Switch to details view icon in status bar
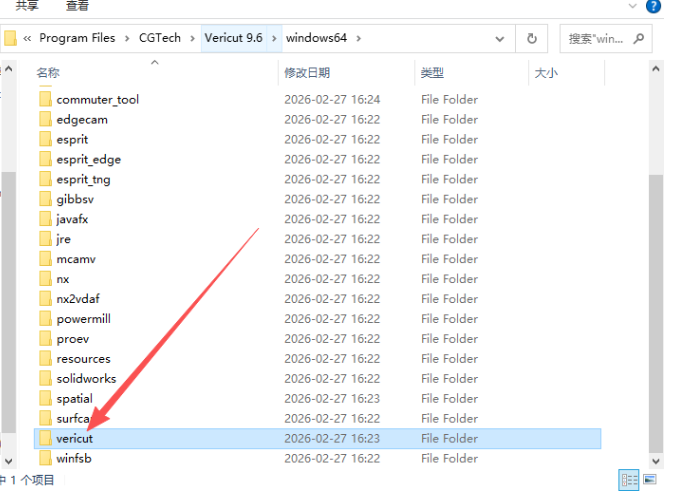This screenshot has width=685, height=501. click(x=630, y=480)
